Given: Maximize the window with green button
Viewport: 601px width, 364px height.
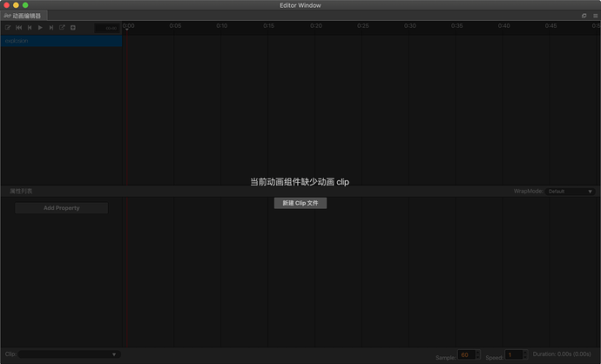Looking at the screenshot, I should (25, 5).
